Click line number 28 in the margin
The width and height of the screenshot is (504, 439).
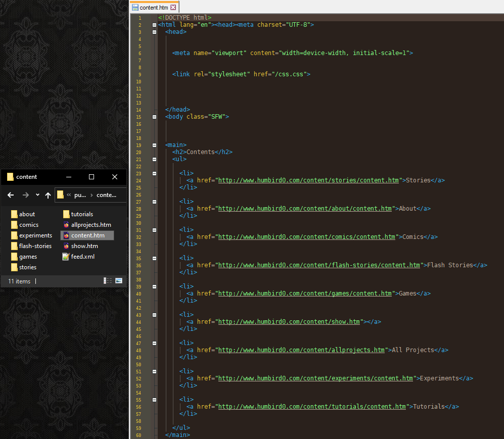[139, 209]
